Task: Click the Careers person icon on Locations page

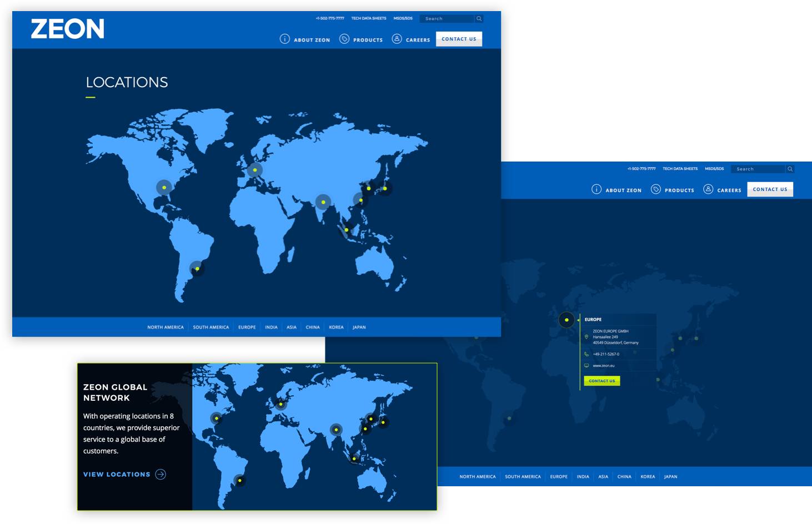Action: [397, 39]
